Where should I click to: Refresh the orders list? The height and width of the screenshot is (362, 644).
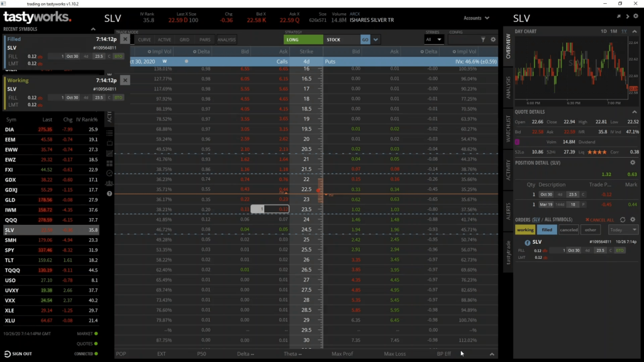point(623,219)
